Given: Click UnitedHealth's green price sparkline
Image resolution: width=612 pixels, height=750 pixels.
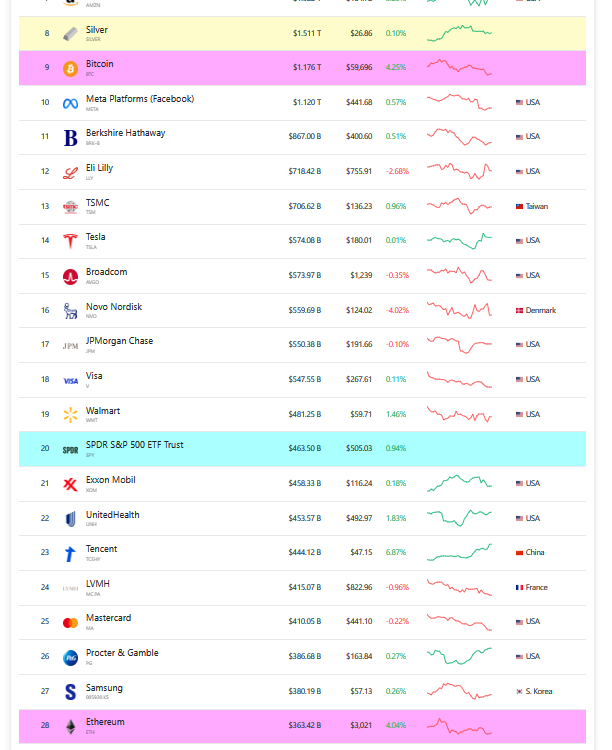Looking at the screenshot, I should click(x=459, y=518).
